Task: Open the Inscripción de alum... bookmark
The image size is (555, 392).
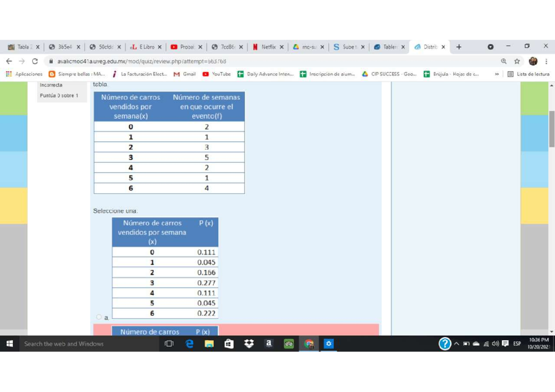Action: pos(327,74)
